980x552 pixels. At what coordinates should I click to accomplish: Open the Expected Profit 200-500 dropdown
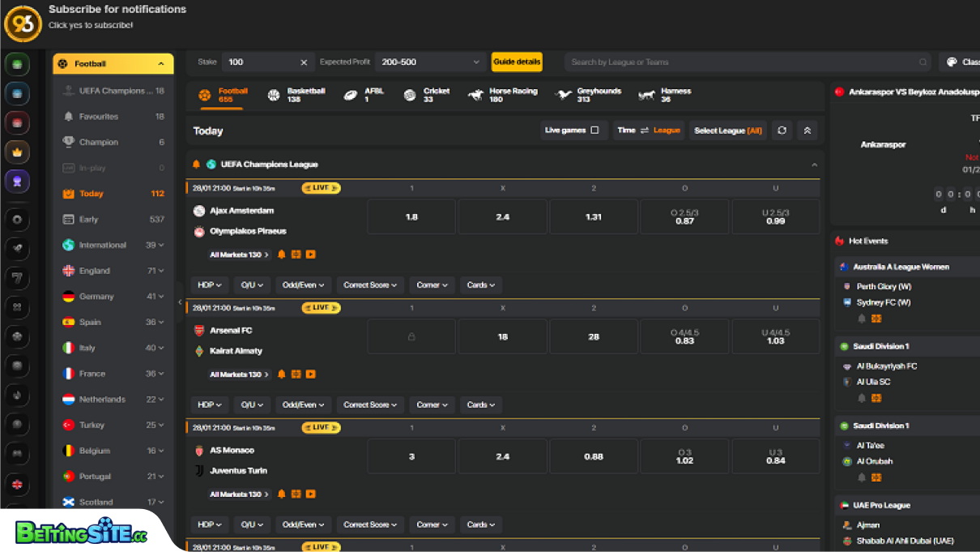tap(430, 62)
